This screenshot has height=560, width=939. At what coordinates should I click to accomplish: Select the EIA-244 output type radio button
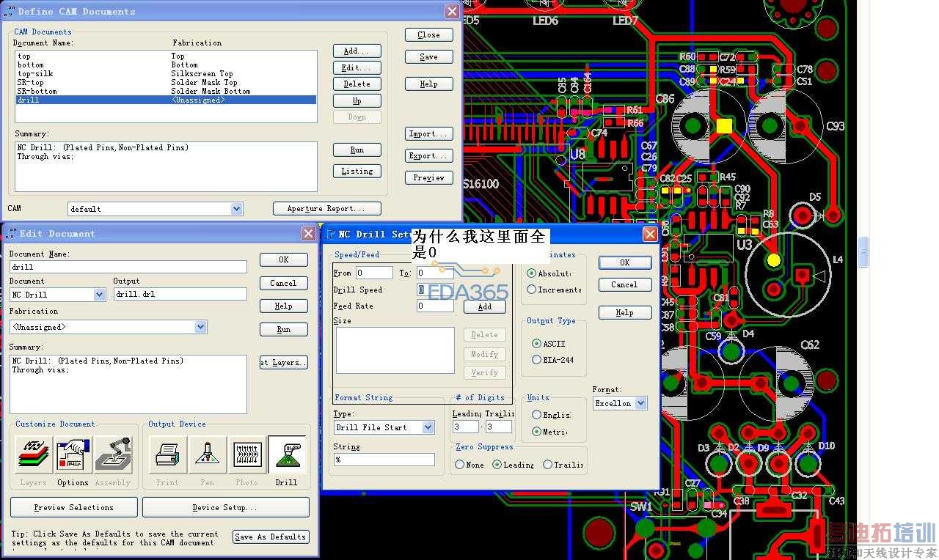click(536, 360)
